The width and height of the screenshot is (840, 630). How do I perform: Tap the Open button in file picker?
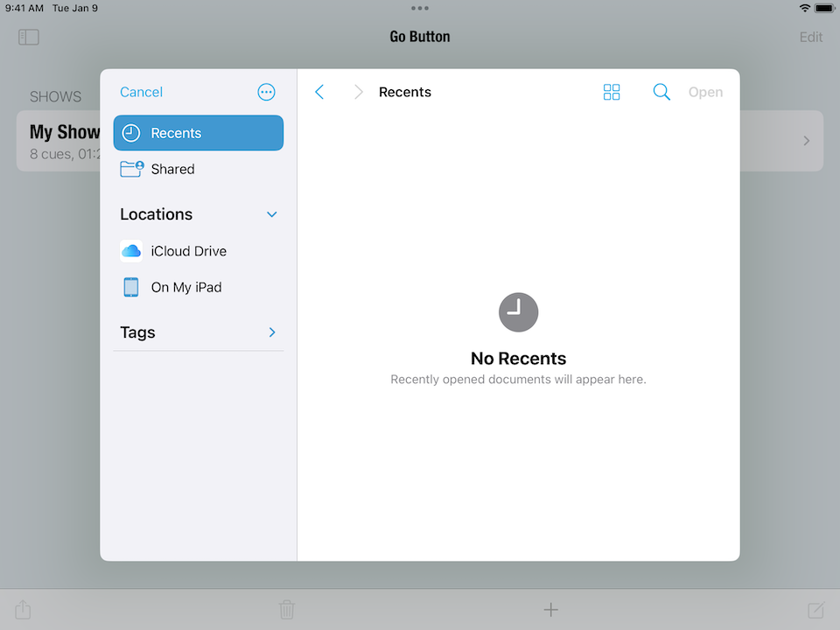click(x=705, y=92)
